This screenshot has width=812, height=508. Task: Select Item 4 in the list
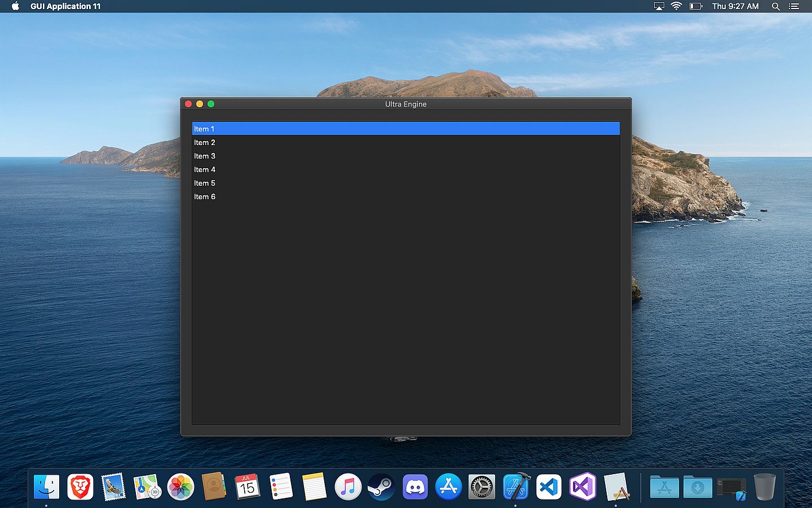[x=205, y=169]
